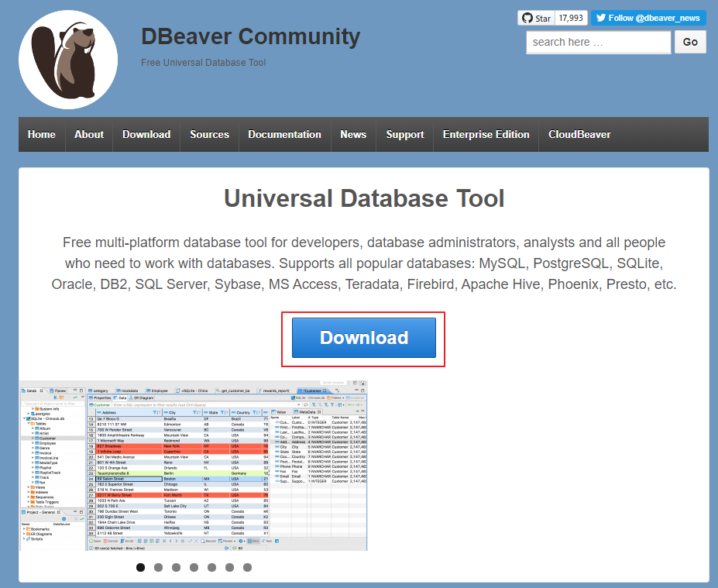This screenshot has width=718, height=588.
Task: Open the Sources menu item
Action: (x=209, y=134)
